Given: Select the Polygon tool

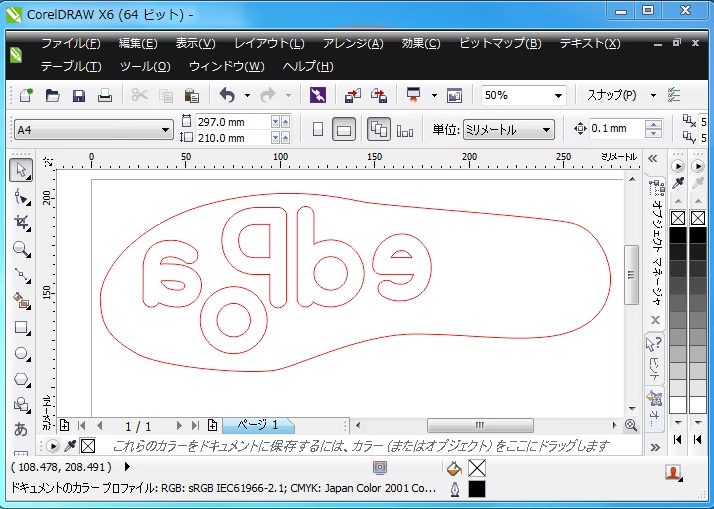Looking at the screenshot, I should [x=21, y=379].
